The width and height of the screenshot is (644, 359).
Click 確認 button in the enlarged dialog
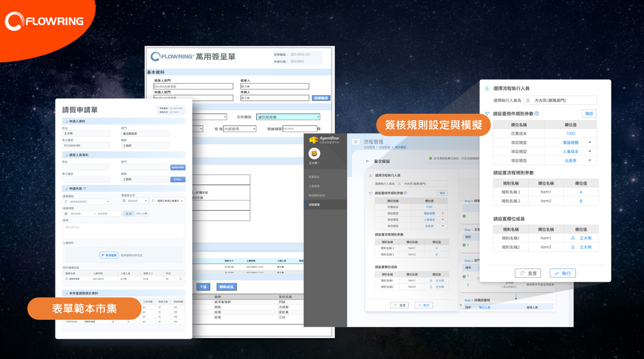[589, 113]
